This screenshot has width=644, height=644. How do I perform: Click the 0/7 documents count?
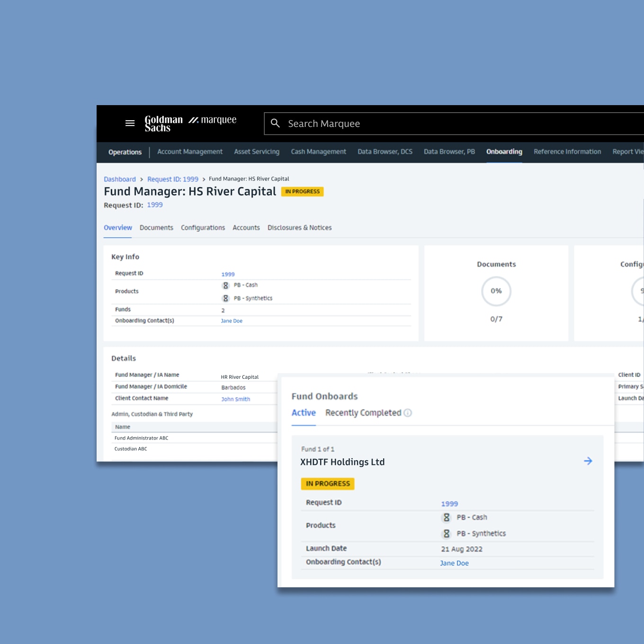pos(496,319)
